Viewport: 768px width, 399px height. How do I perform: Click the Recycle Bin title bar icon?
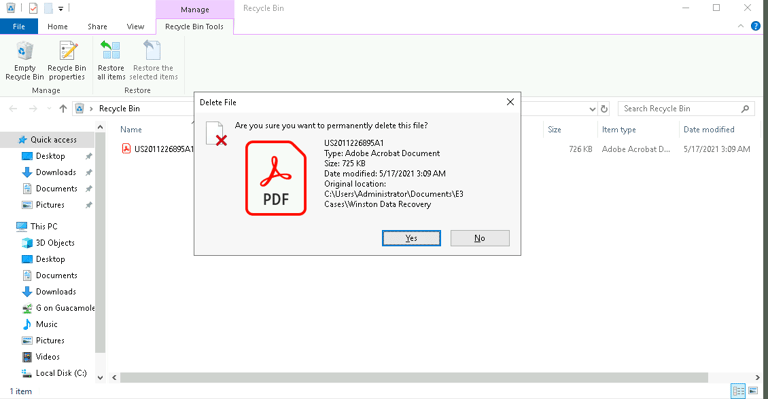click(10, 8)
